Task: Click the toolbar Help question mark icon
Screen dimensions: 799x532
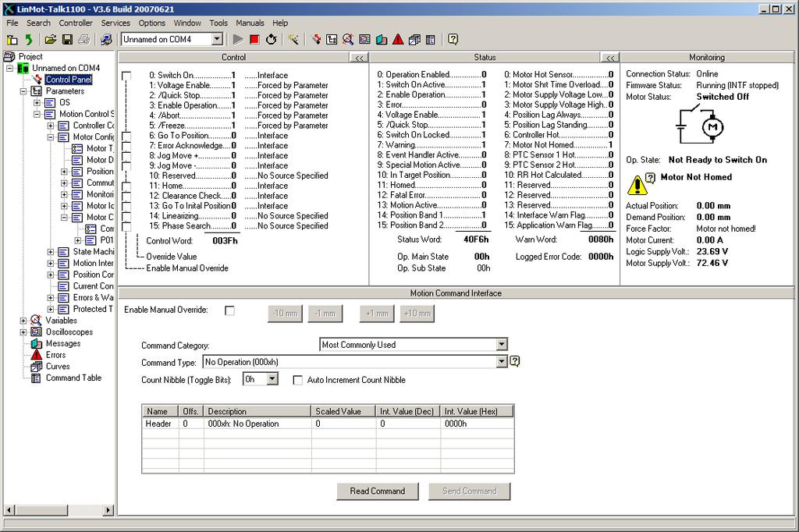Action: click(x=453, y=39)
